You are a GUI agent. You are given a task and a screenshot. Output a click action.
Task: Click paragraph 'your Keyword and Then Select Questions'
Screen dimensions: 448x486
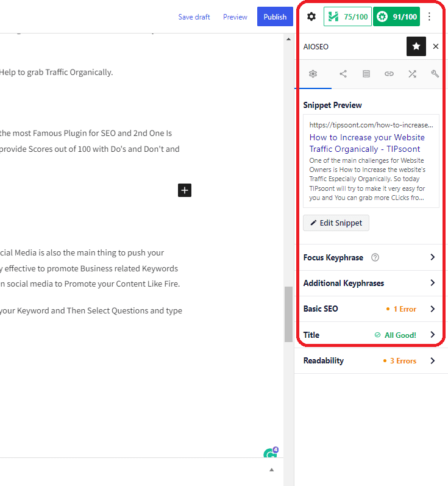point(91,310)
